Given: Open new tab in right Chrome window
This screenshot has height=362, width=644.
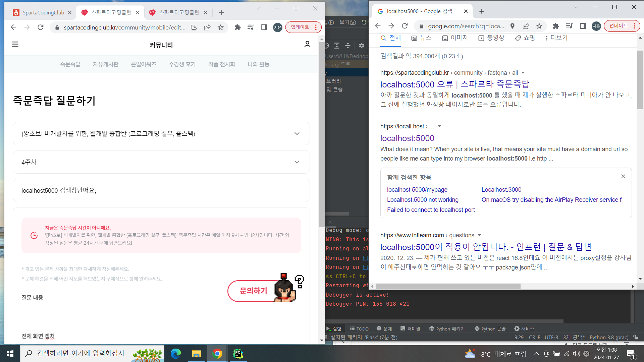Looking at the screenshot, I should coord(482,11).
